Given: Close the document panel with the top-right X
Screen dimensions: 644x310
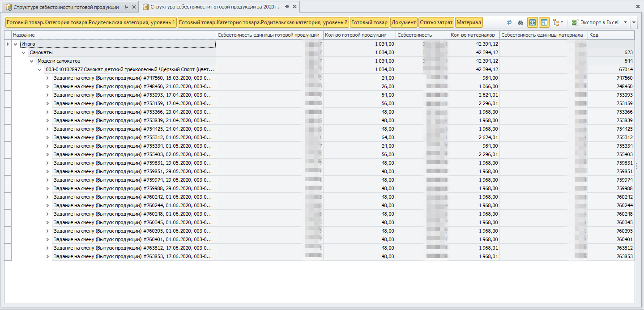Looking at the screenshot, I should click(638, 7).
